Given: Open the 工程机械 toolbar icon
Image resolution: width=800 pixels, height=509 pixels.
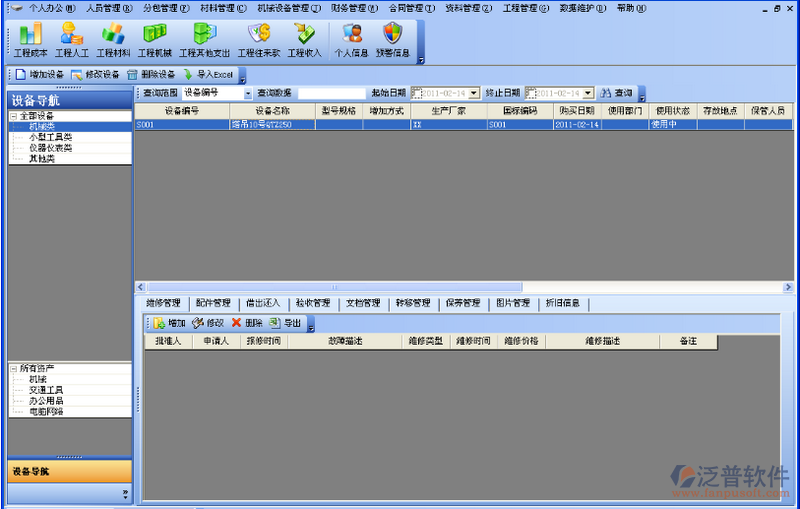Looking at the screenshot, I should tap(155, 40).
